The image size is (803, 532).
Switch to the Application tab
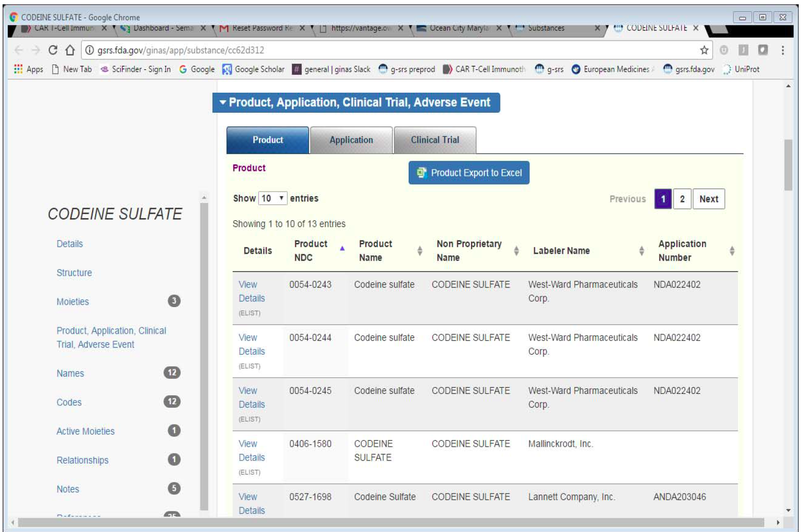pos(351,140)
